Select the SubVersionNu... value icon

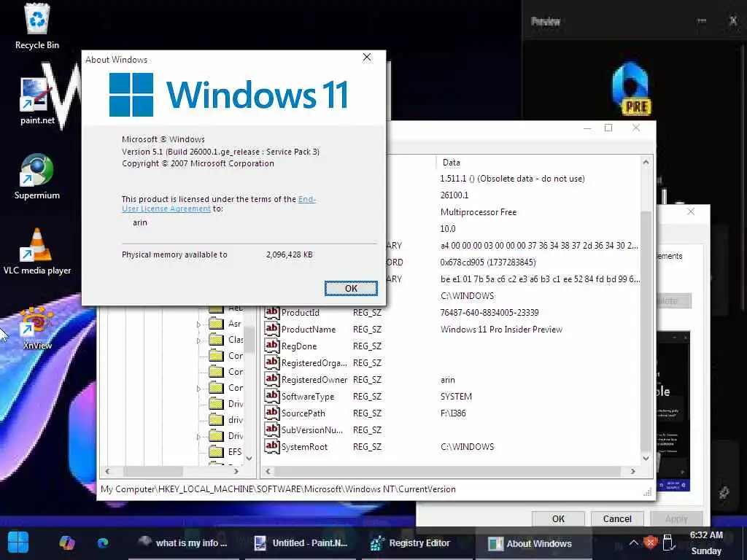[271, 429]
